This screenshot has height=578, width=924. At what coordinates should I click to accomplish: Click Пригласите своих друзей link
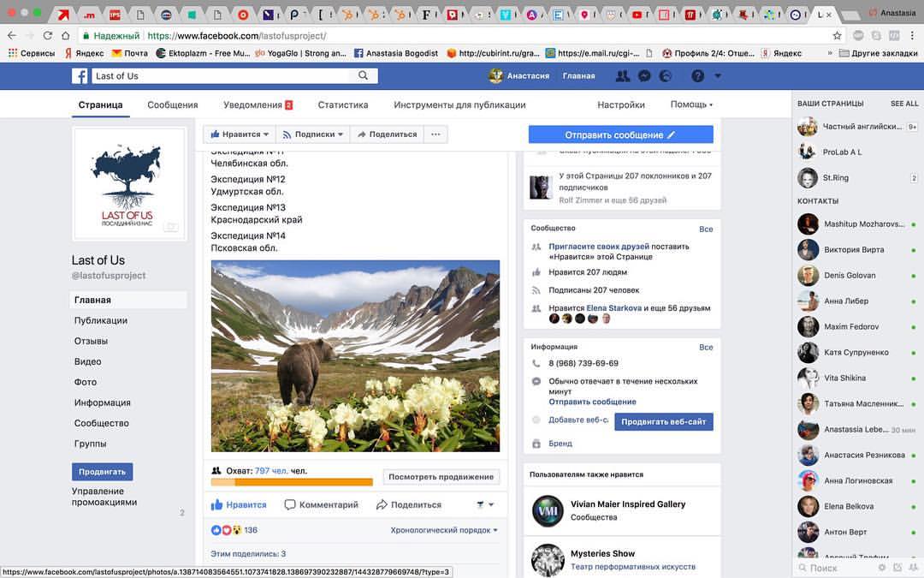coord(599,247)
